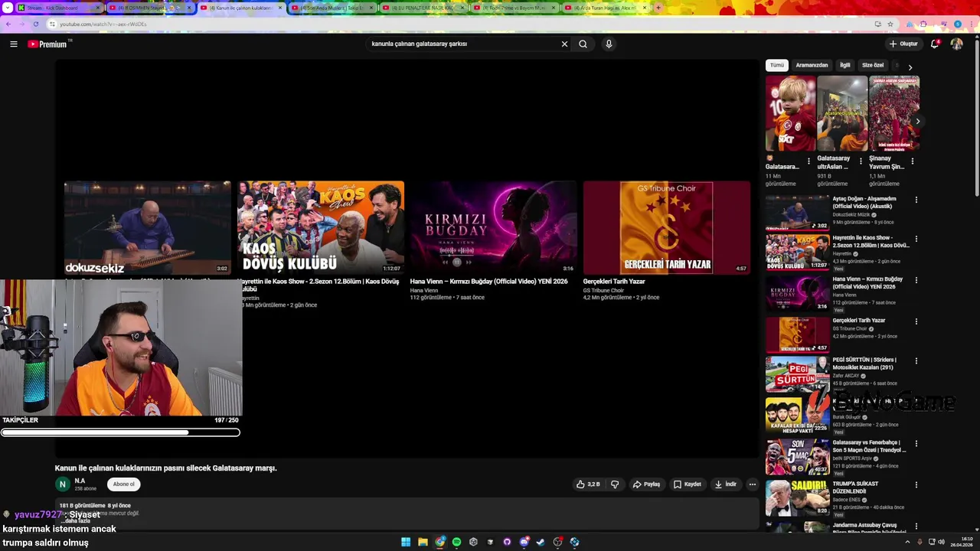Image resolution: width=980 pixels, height=551 pixels.
Task: Open PEGİ SÜRTTÜN SSriders video title
Action: (x=864, y=364)
